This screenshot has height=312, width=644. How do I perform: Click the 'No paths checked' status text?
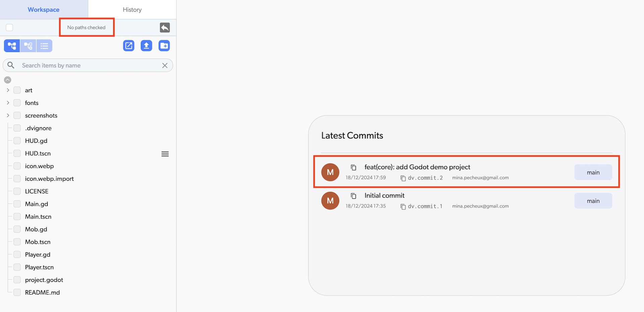coord(86,27)
